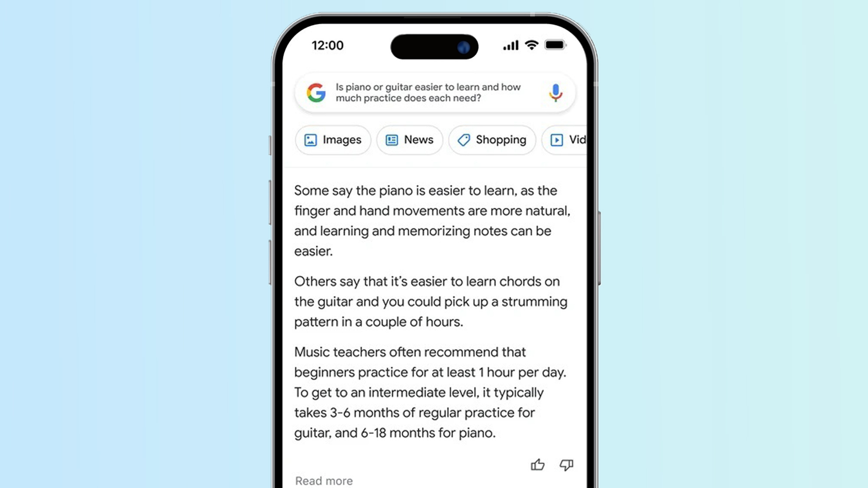This screenshot has height=488, width=868.
Task: Select the Shopping search filter icon
Action: tap(464, 139)
